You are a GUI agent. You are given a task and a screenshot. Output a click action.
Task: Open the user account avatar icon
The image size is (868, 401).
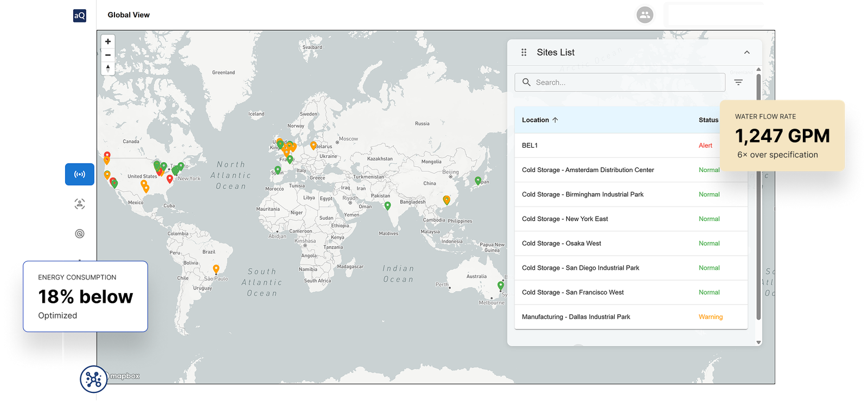point(644,15)
